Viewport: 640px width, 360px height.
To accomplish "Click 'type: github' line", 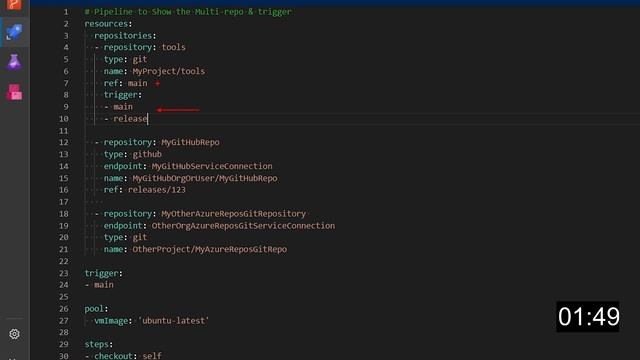I will pos(133,154).
